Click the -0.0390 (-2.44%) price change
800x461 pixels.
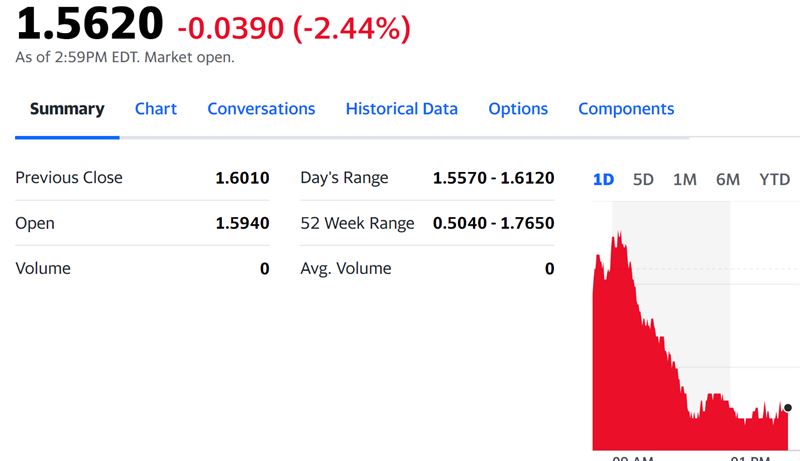[293, 29]
